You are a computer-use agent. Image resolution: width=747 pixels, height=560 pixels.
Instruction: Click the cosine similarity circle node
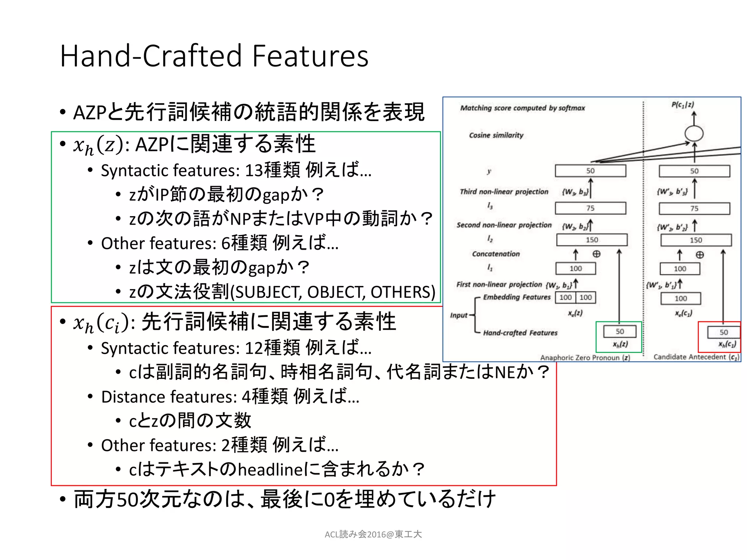click(x=694, y=133)
